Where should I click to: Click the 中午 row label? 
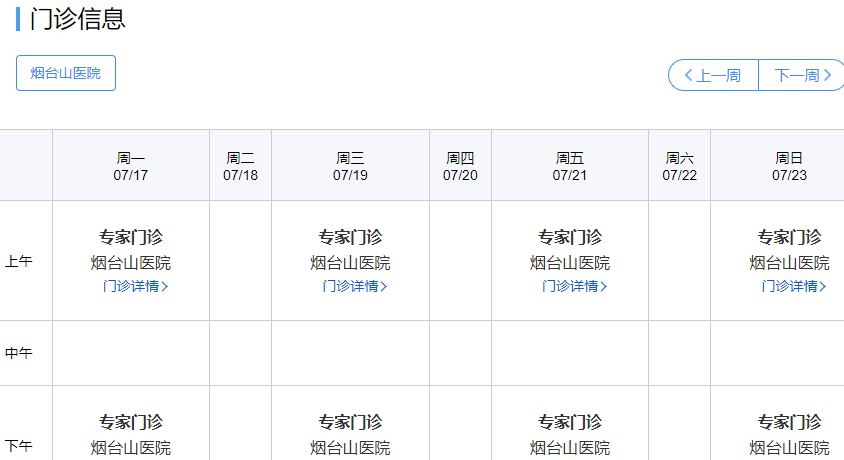[19, 353]
